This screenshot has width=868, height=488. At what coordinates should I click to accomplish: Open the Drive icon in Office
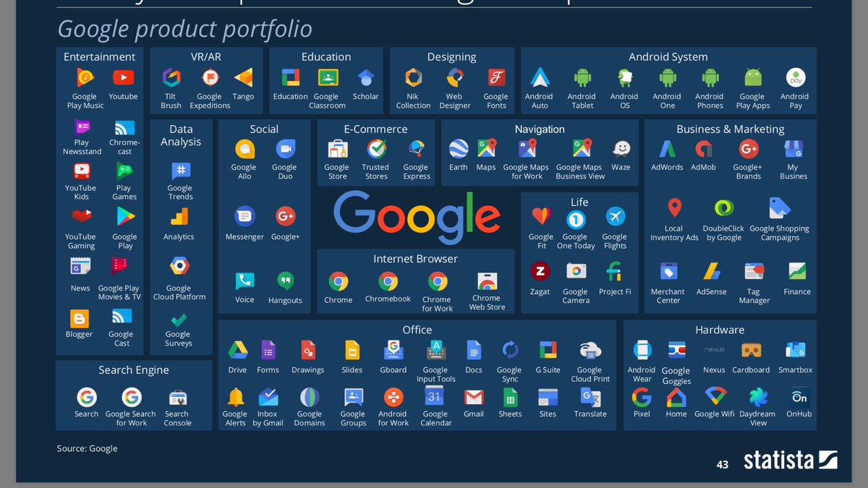238,350
